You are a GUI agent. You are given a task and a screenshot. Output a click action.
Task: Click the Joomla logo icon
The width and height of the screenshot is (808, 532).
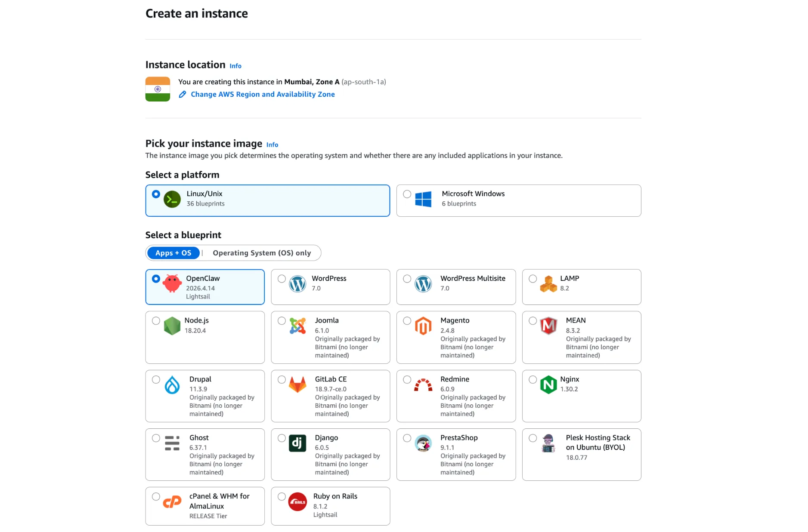(297, 326)
